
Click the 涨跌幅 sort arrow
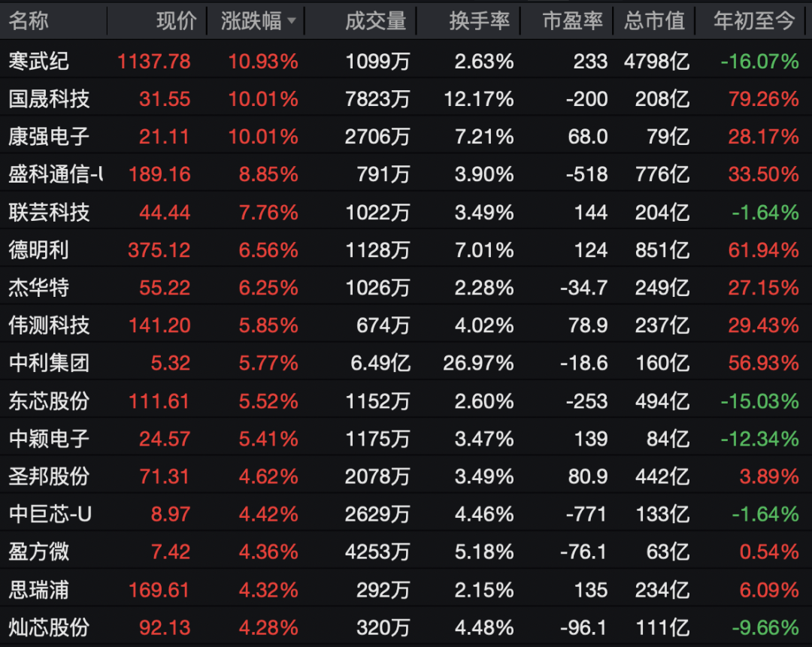292,21
